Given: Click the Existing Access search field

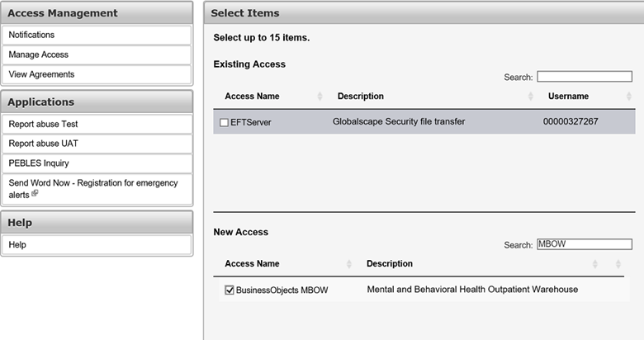Looking at the screenshot, I should [x=585, y=77].
